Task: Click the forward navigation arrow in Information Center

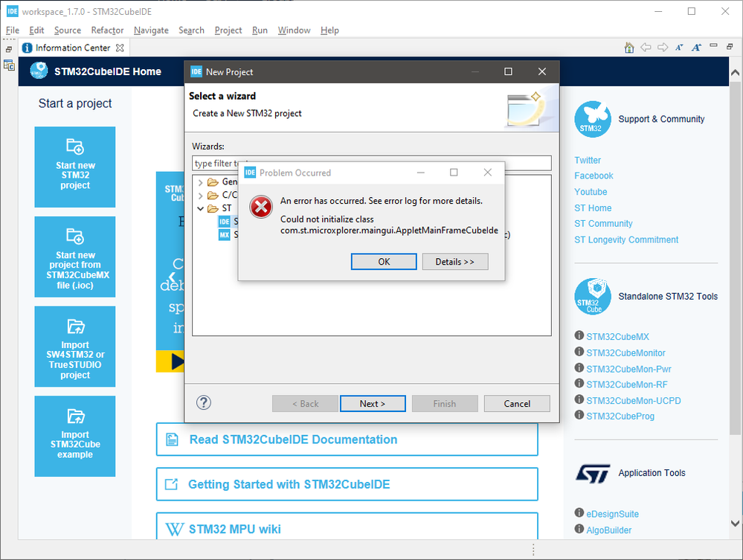Action: pyautogui.click(x=663, y=48)
